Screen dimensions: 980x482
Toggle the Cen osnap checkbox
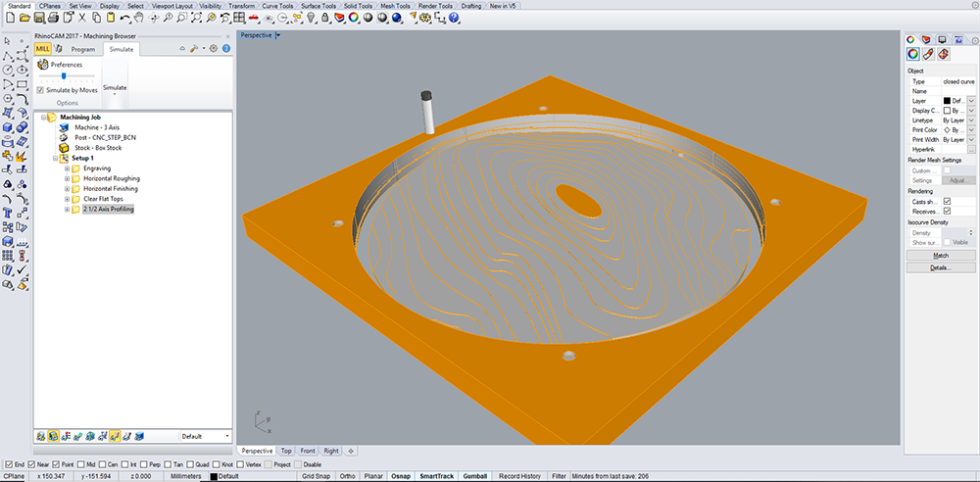(x=104, y=464)
